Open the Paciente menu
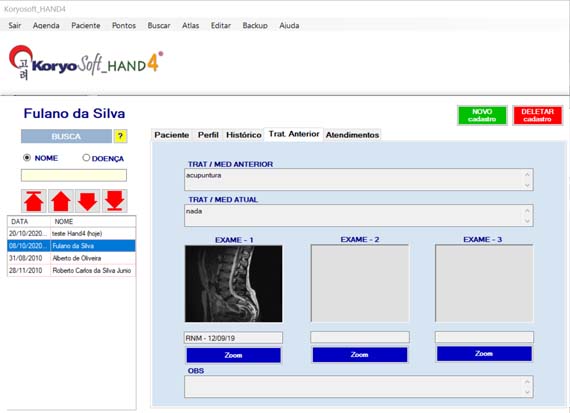This screenshot has height=413, width=570. [86, 25]
